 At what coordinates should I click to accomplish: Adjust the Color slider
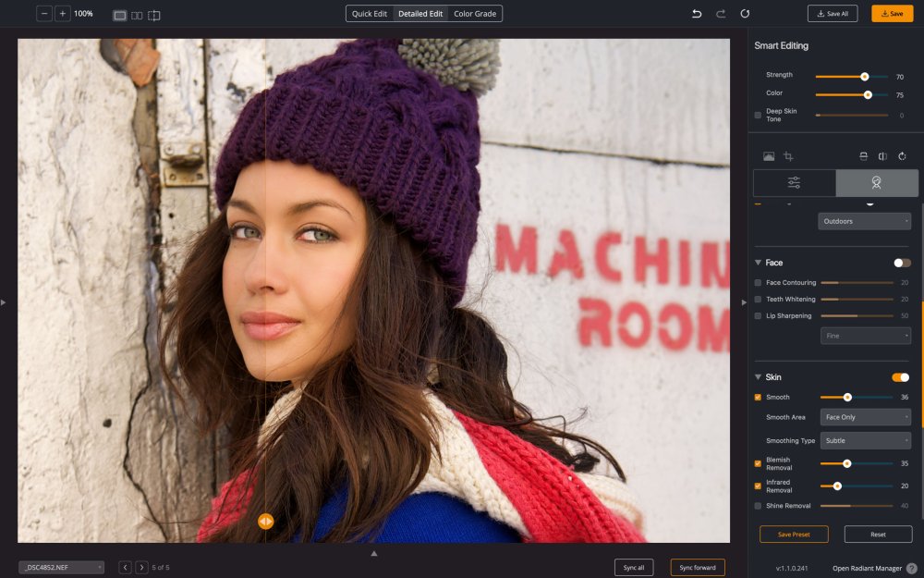(x=852, y=95)
